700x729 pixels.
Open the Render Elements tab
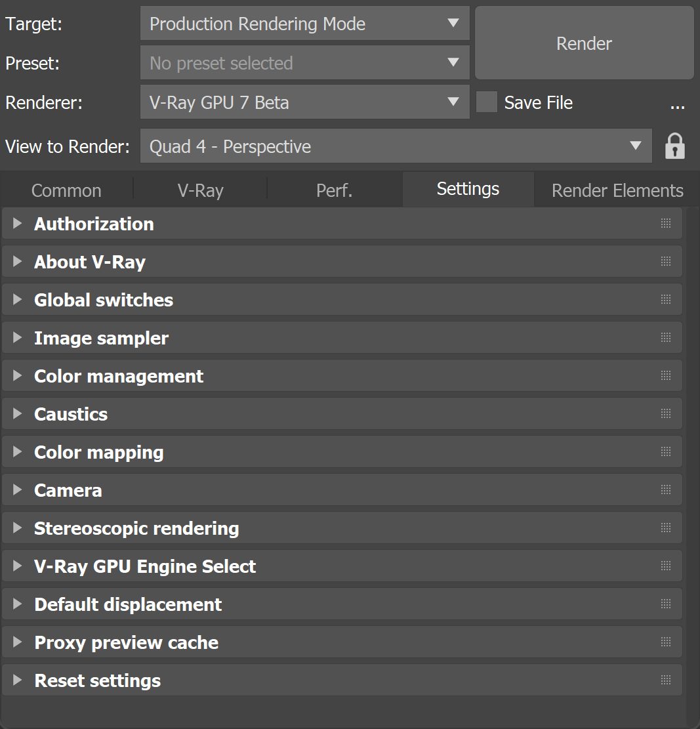pyautogui.click(x=617, y=190)
